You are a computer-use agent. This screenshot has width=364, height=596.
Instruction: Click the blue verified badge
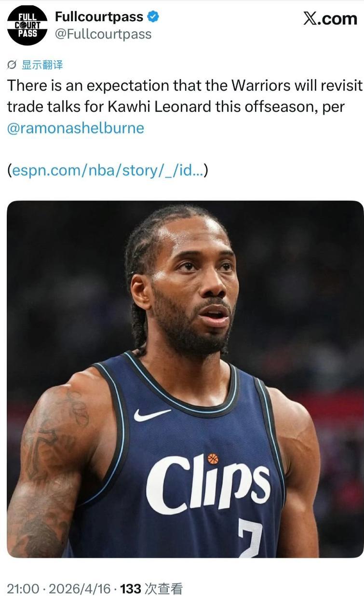point(153,17)
